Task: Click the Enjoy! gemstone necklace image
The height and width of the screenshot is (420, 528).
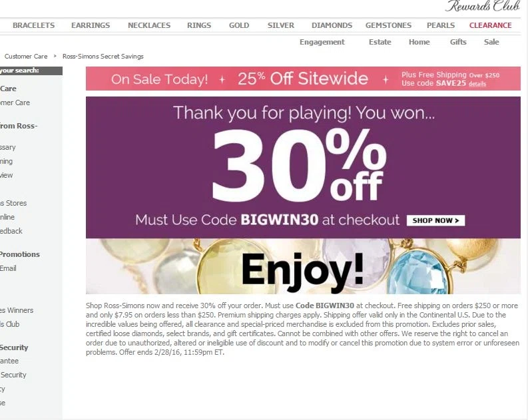Action: pos(303,266)
